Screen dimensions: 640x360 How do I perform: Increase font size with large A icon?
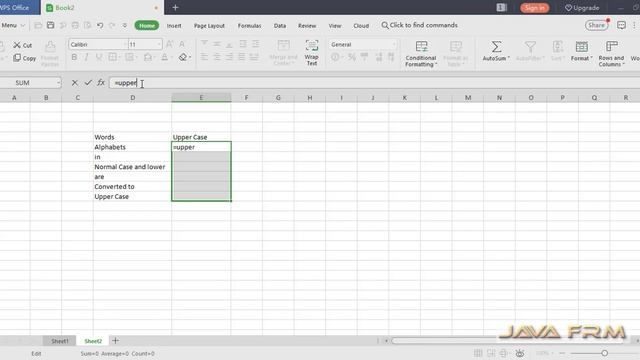170,44
